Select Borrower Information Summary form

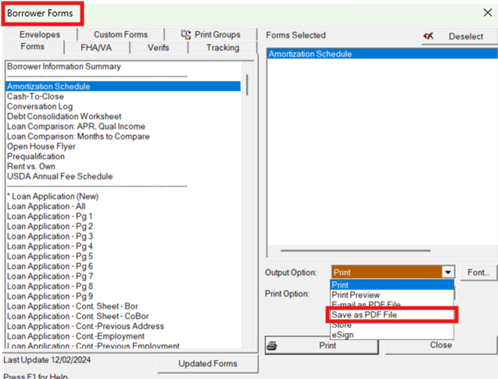[123, 66]
